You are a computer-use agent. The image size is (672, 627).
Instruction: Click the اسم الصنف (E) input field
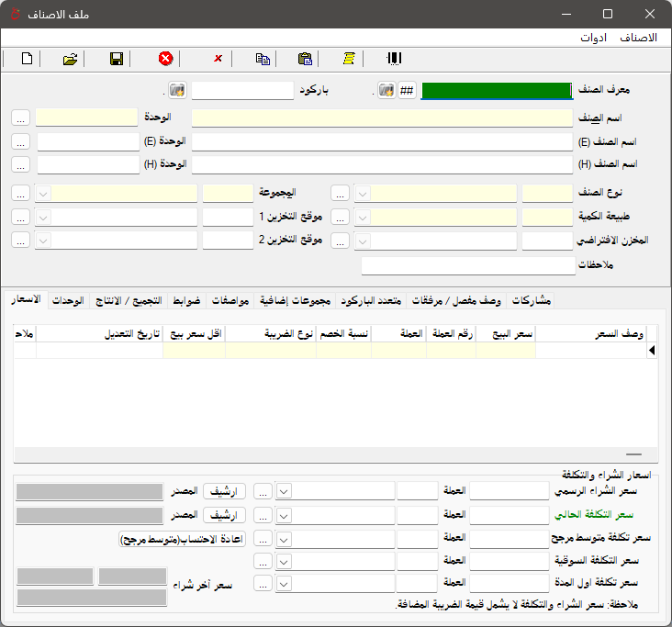coord(382,142)
